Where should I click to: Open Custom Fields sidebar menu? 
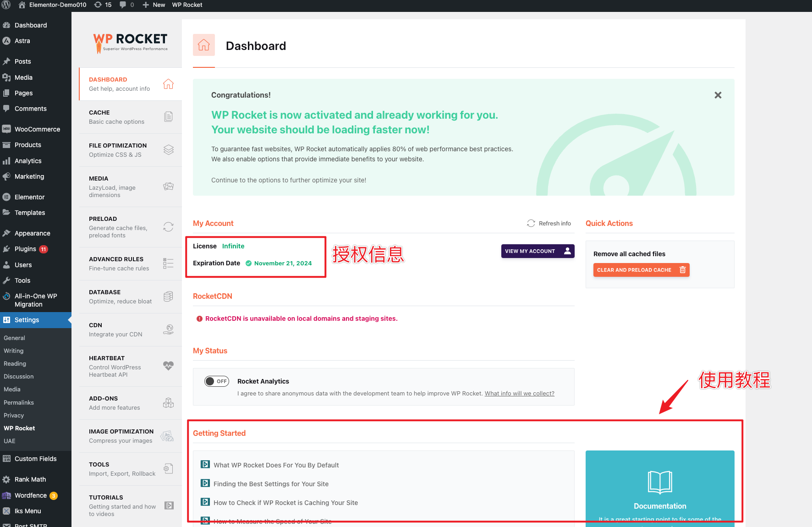click(36, 459)
